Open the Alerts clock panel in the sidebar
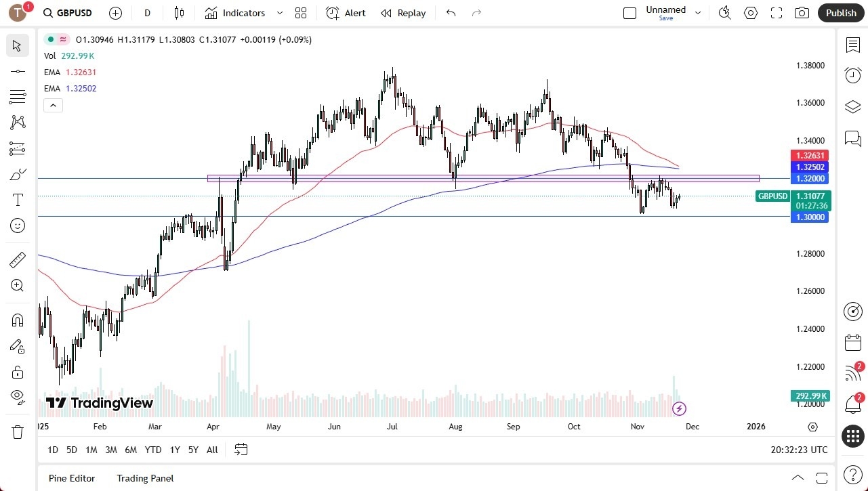Screen dimensions: 868x491 pos(852,75)
